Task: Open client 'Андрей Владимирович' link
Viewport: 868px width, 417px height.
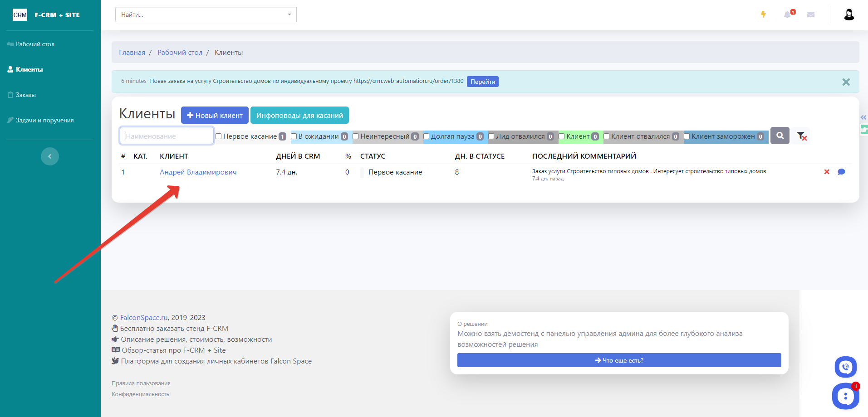Action: 198,172
